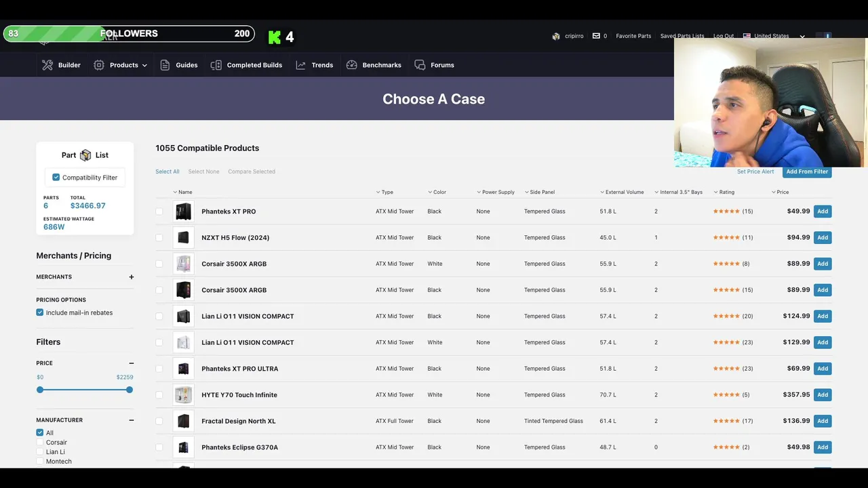Image resolution: width=868 pixels, height=488 pixels.
Task: Click the Benchmarks gauge icon
Action: 351,65
